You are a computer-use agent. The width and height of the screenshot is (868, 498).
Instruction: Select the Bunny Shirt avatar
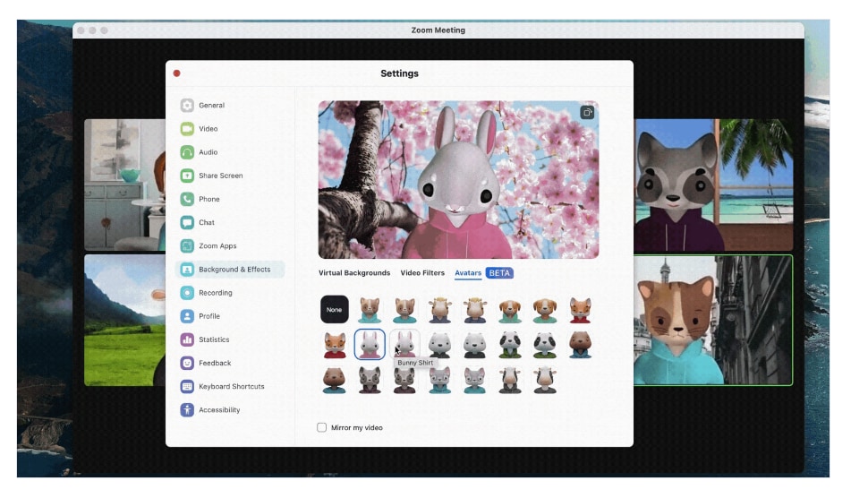click(404, 344)
